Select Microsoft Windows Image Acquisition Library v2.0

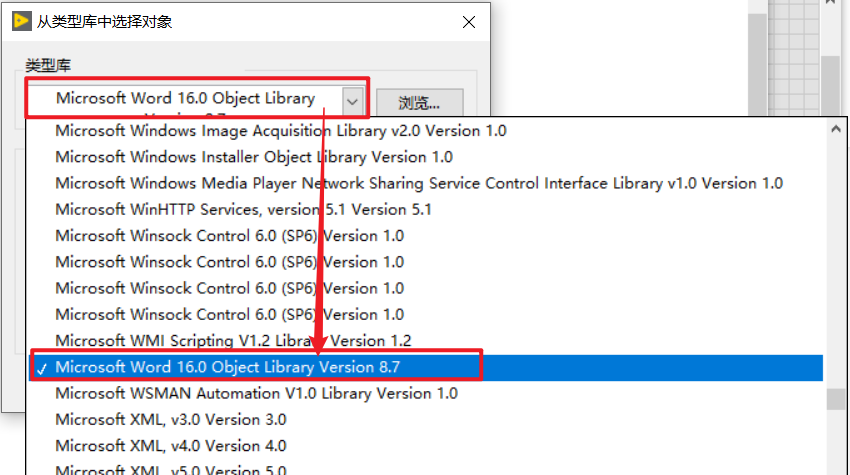(281, 131)
